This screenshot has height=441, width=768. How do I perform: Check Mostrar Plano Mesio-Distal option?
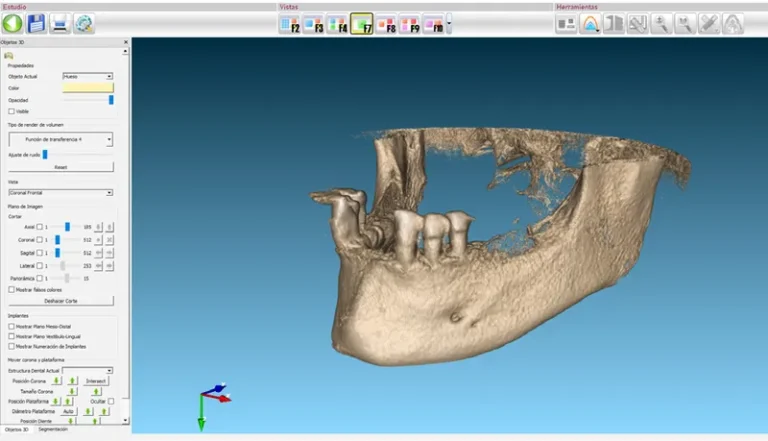click(x=11, y=325)
